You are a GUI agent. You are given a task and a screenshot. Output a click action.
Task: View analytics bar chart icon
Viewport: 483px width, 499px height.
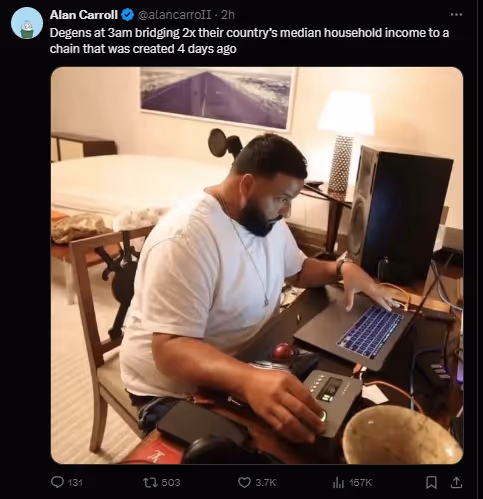point(338,482)
